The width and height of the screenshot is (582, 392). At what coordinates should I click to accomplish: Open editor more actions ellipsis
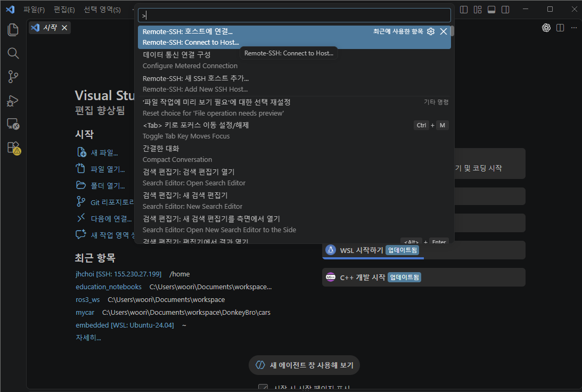(x=574, y=28)
